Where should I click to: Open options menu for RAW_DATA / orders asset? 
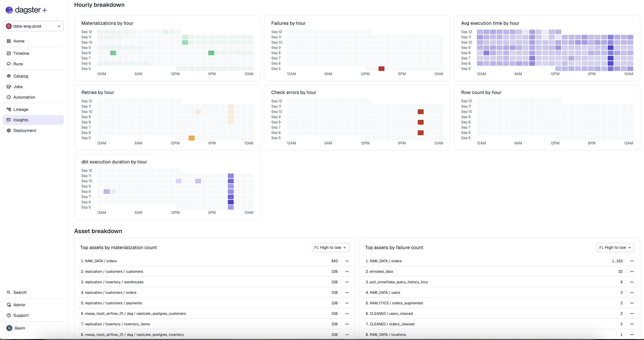click(x=347, y=261)
